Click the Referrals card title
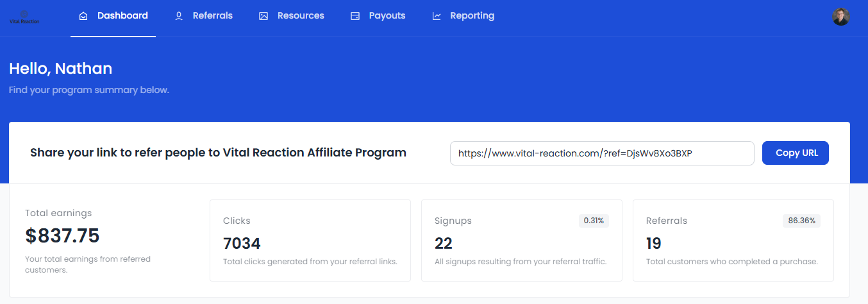Screen dimensions: 868x304 (667, 221)
